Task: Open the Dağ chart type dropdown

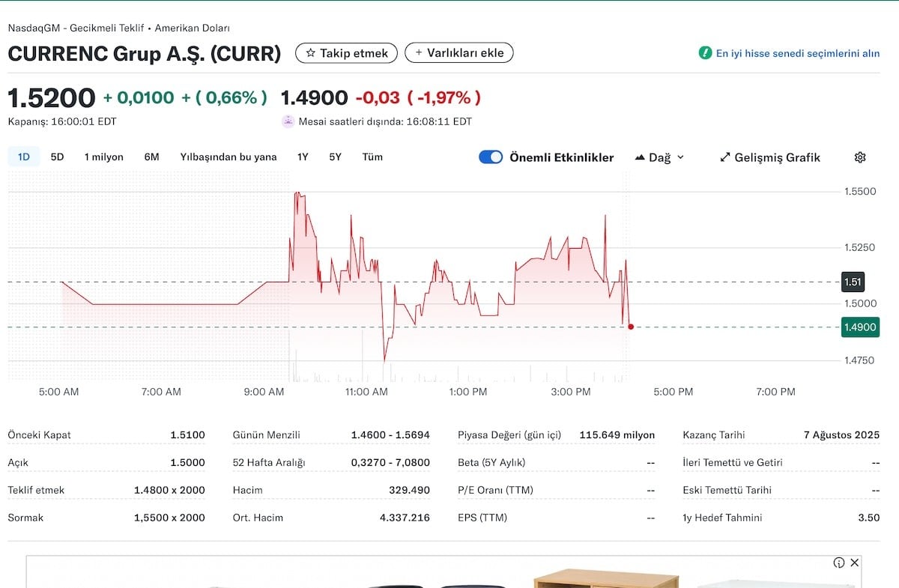Action: point(659,157)
